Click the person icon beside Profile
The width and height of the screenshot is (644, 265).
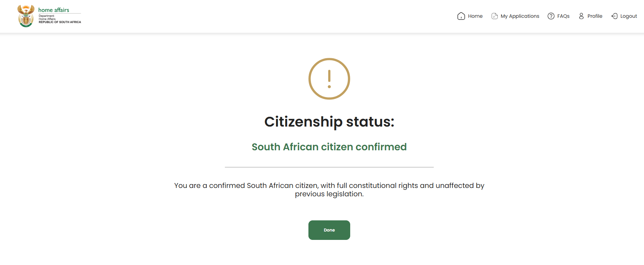(x=581, y=16)
